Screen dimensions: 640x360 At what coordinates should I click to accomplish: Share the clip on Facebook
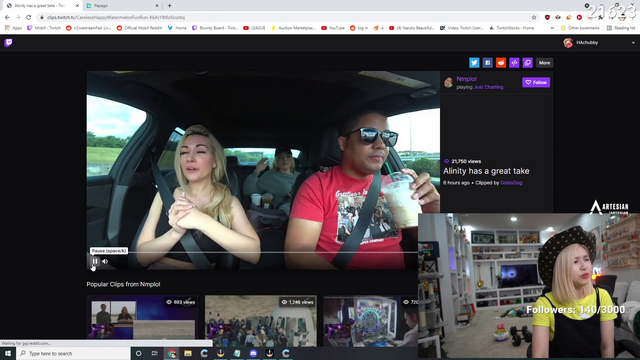[x=487, y=63]
